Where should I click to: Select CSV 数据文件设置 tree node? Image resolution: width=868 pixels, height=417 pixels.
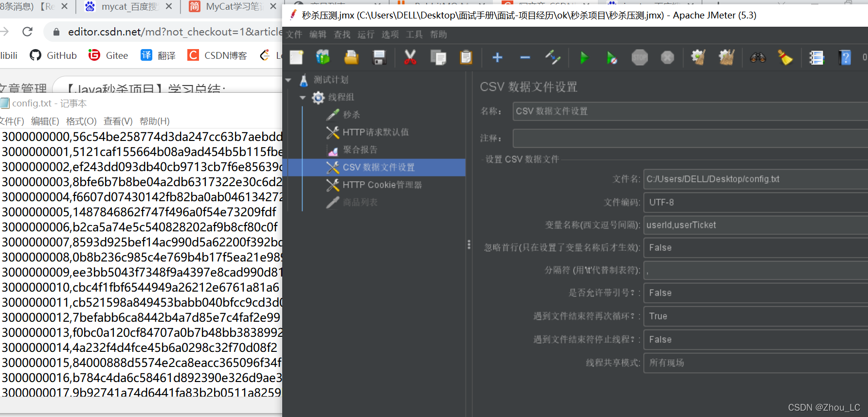coord(379,167)
